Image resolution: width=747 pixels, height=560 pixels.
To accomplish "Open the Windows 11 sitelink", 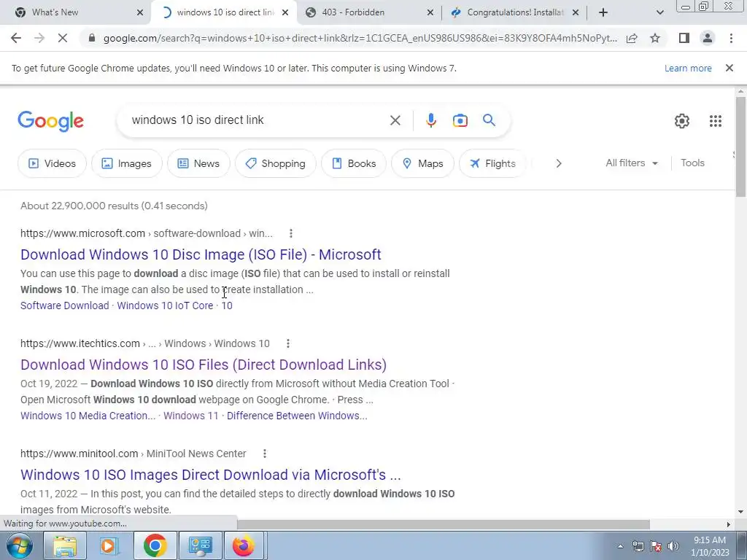I will pos(190,416).
